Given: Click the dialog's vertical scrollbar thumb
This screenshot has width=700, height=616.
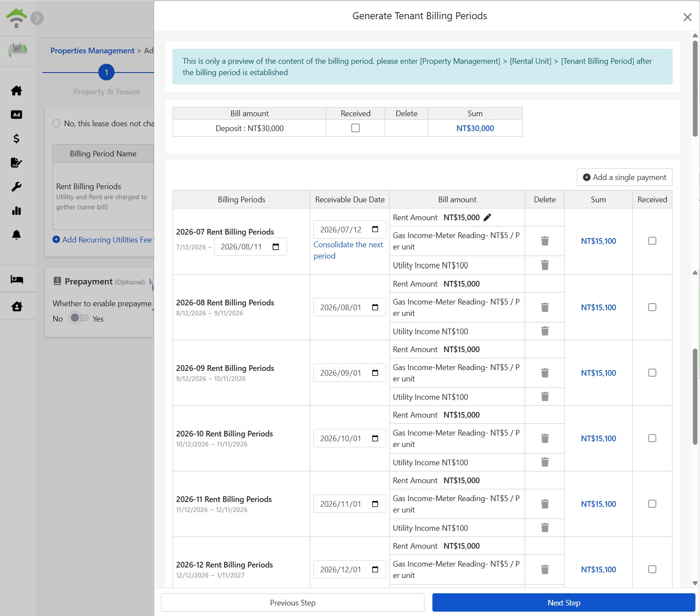Looking at the screenshot, I should tap(695, 88).
